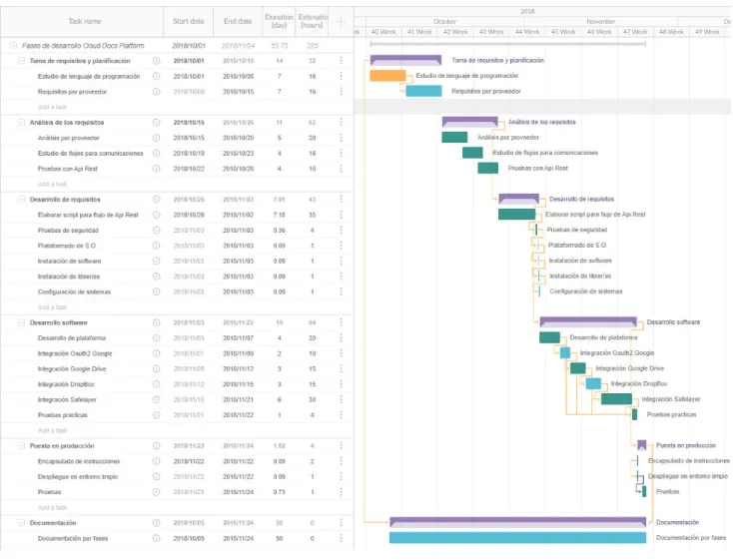This screenshot has width=733, height=560.
Task: Open info icon for Integración DropBox
Action: coord(156,384)
